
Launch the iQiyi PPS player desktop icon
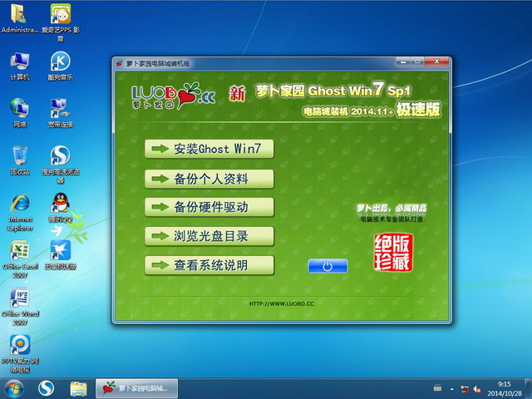(x=61, y=22)
